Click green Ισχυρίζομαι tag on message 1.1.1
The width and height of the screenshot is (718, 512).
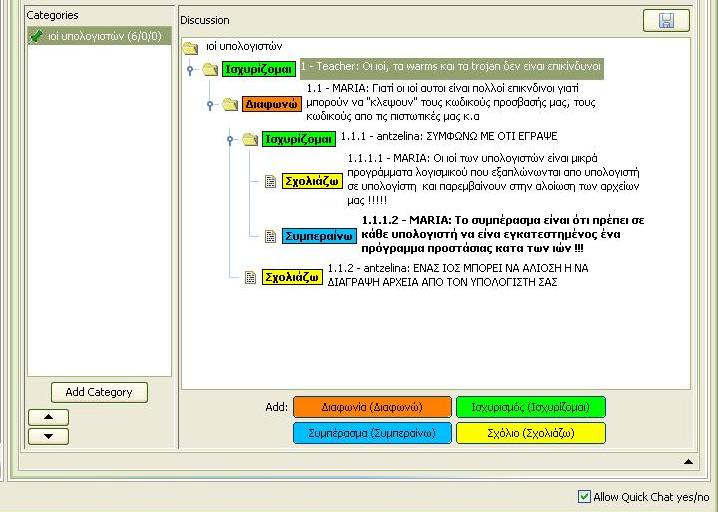click(299, 139)
